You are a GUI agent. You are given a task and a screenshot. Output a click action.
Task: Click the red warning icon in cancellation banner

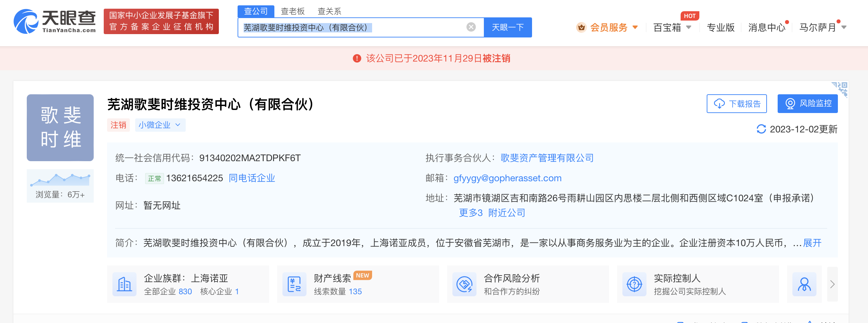tap(357, 59)
